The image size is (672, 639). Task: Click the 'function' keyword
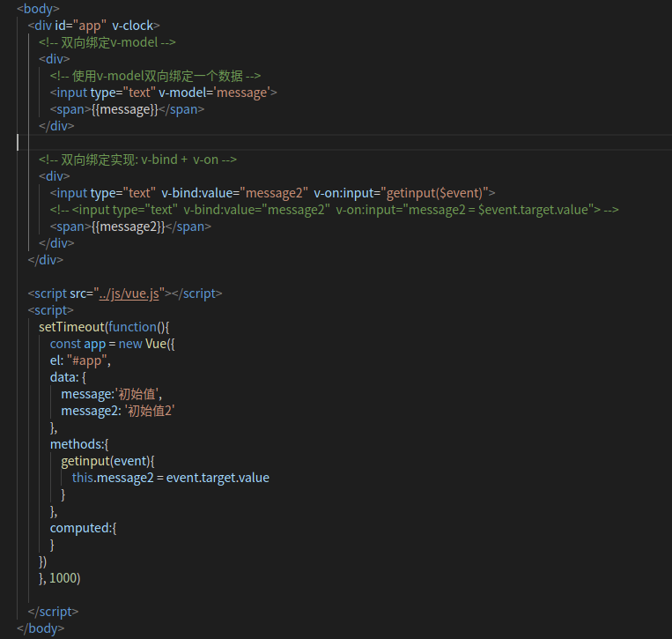click(x=132, y=327)
